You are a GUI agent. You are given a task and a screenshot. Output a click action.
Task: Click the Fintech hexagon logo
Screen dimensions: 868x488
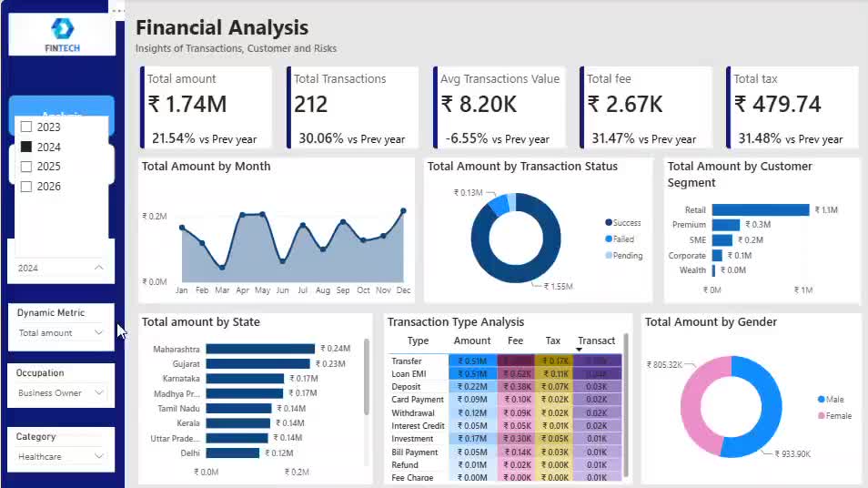(62, 29)
